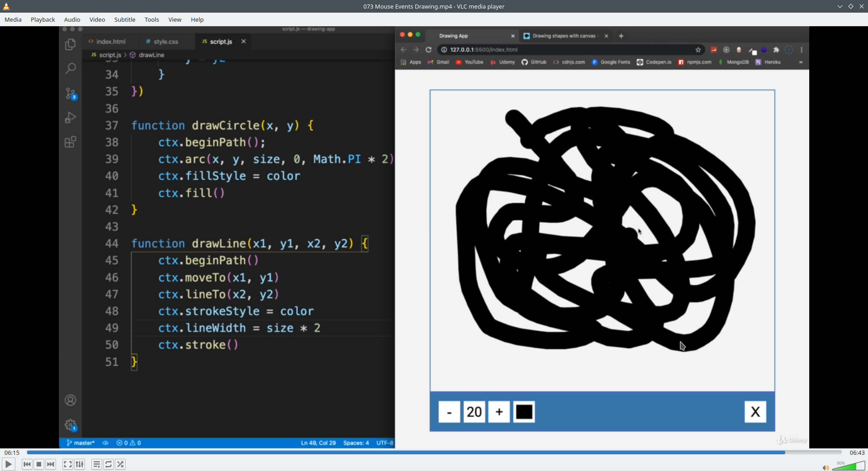Open the Gmail bookmark

click(439, 62)
